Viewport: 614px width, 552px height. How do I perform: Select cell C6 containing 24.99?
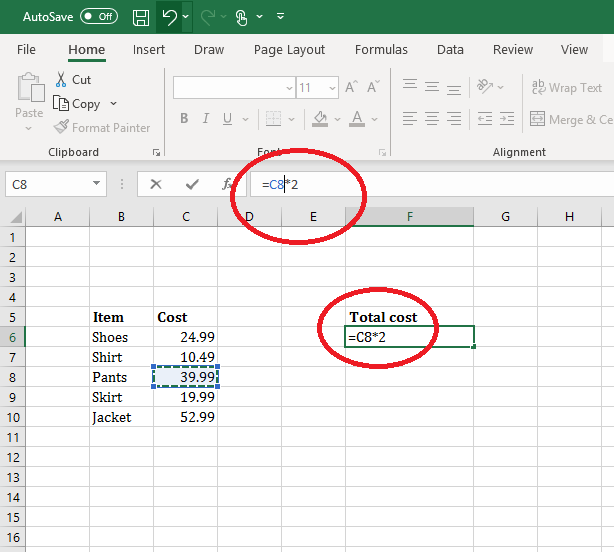185,337
